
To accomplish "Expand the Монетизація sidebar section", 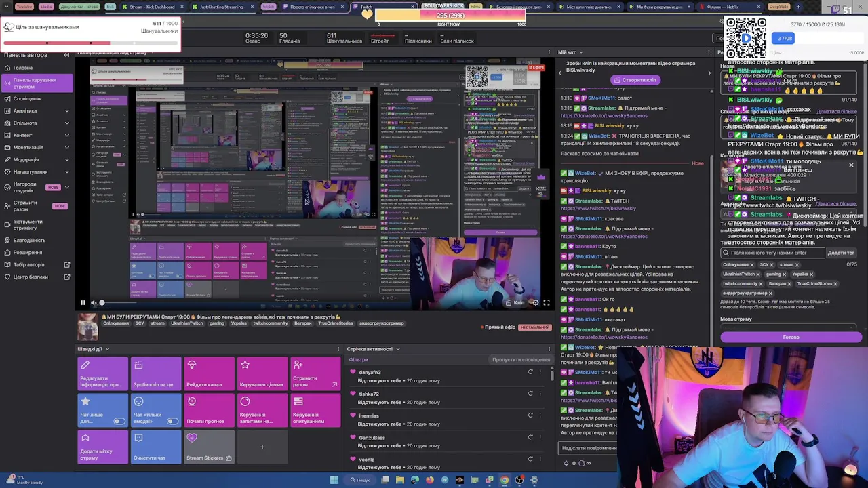I will (66, 148).
